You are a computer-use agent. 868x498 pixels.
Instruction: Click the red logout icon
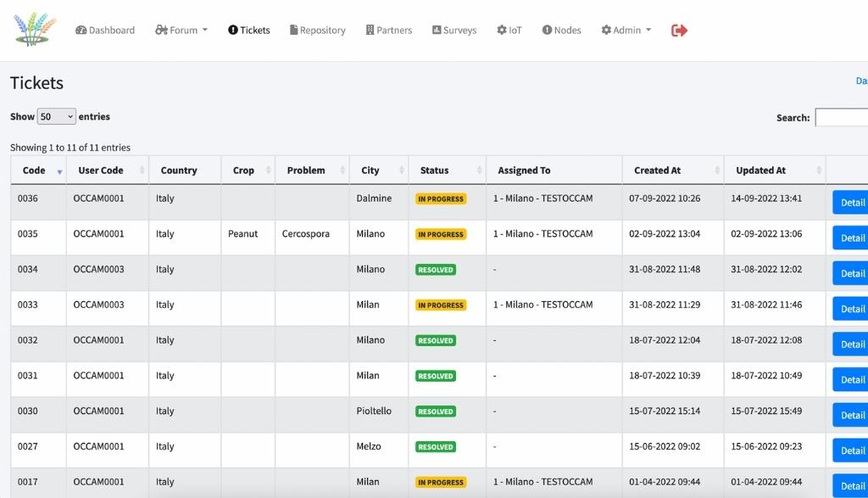pos(679,31)
